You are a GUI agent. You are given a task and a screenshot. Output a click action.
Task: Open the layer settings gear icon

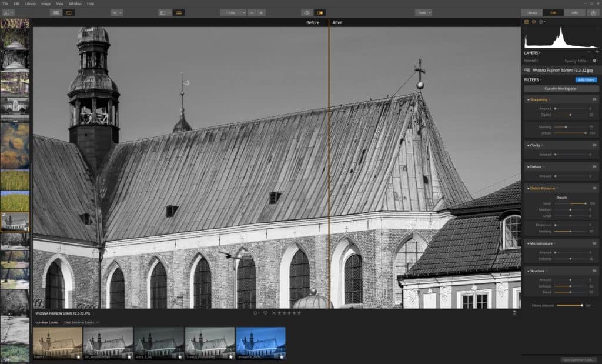pyautogui.click(x=595, y=61)
